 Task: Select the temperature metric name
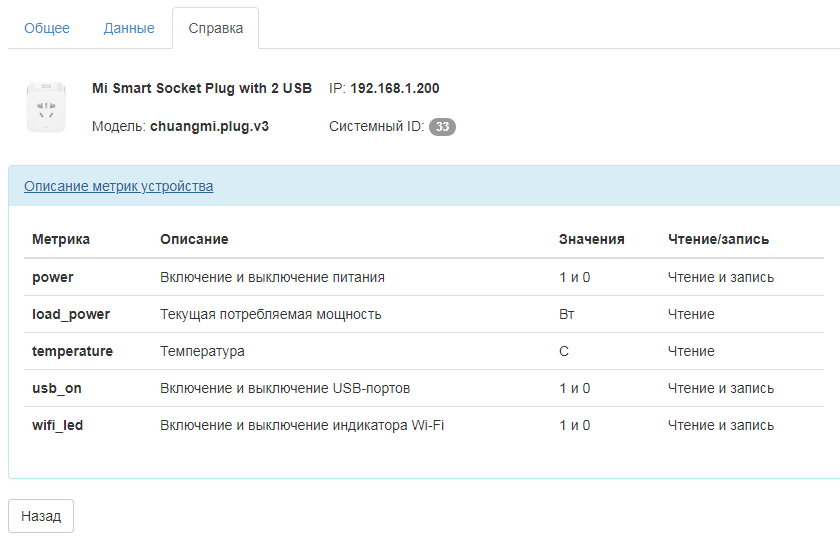click(72, 351)
